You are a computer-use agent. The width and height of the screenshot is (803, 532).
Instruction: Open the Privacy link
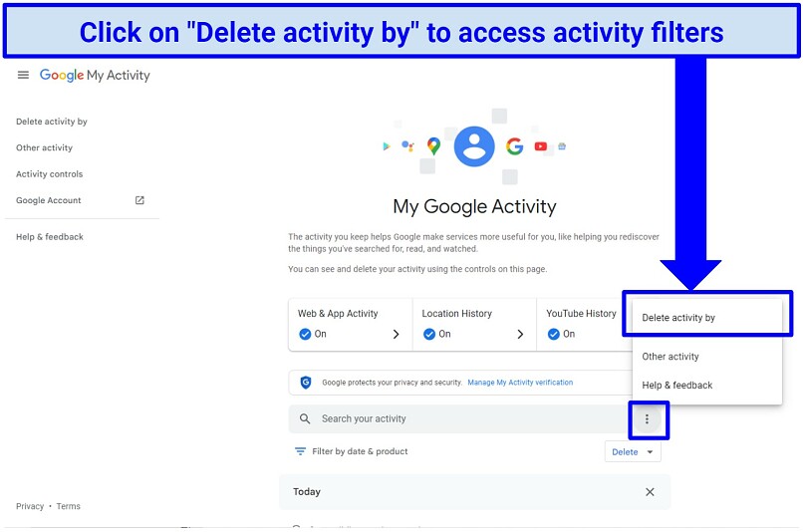click(30, 506)
